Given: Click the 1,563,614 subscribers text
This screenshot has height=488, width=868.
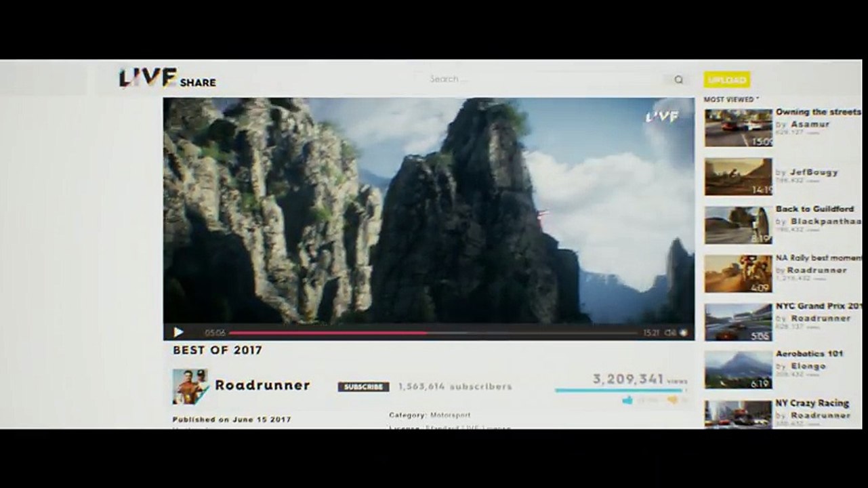Looking at the screenshot, I should coord(455,387).
